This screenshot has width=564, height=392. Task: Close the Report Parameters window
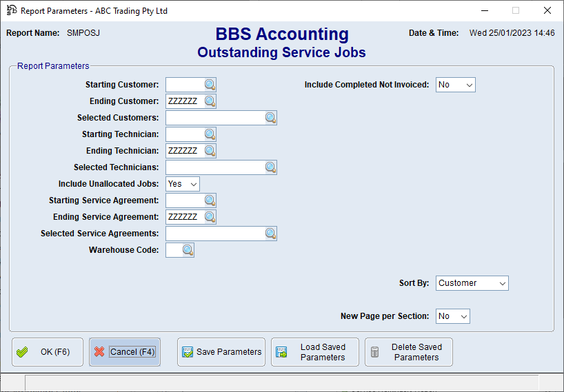point(547,11)
